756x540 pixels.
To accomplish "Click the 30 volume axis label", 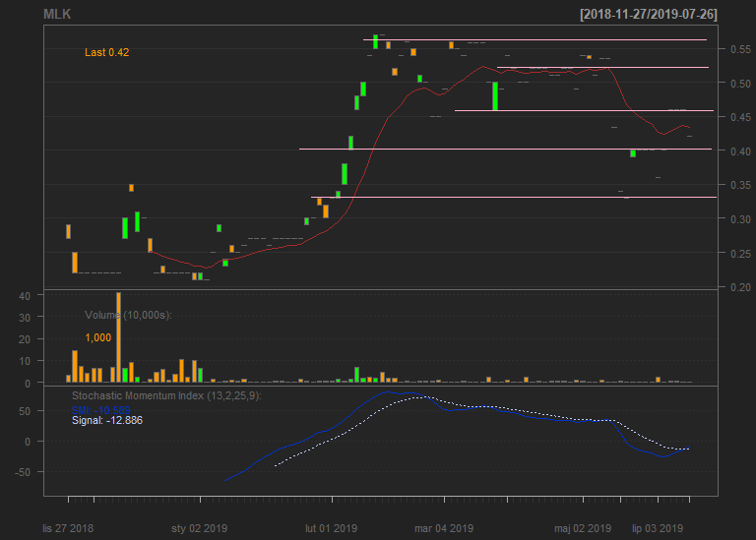I will [25, 318].
